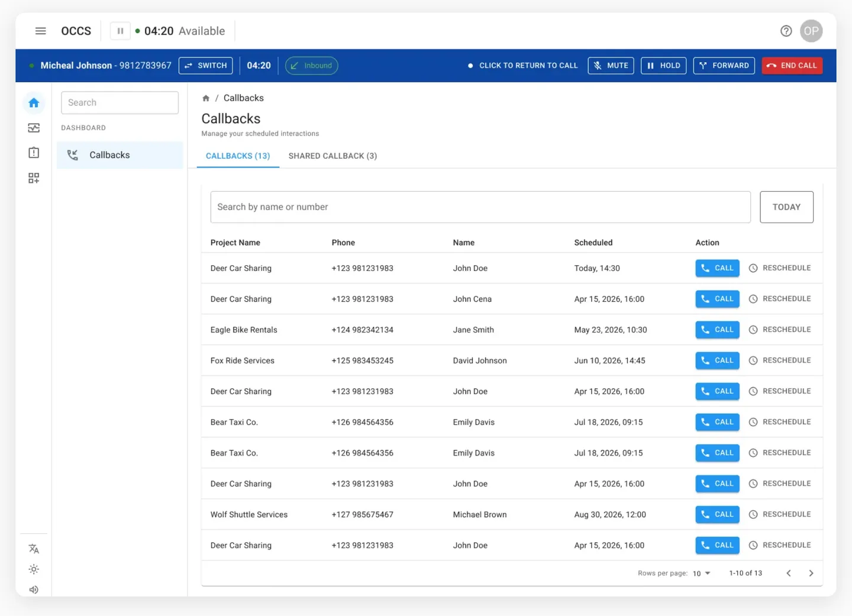
Task: Open the add widgets grid icon in sidebar
Action: [x=34, y=178]
